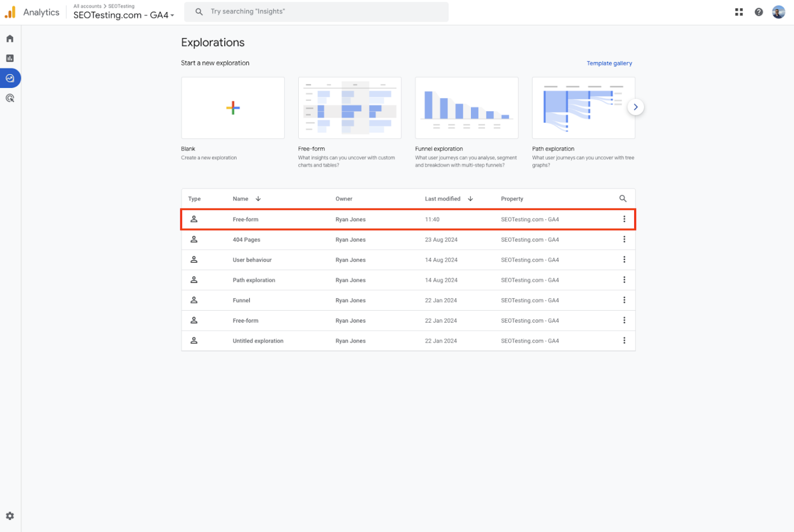Open more options for 404 Pages row
The width and height of the screenshot is (794, 532).
(624, 239)
